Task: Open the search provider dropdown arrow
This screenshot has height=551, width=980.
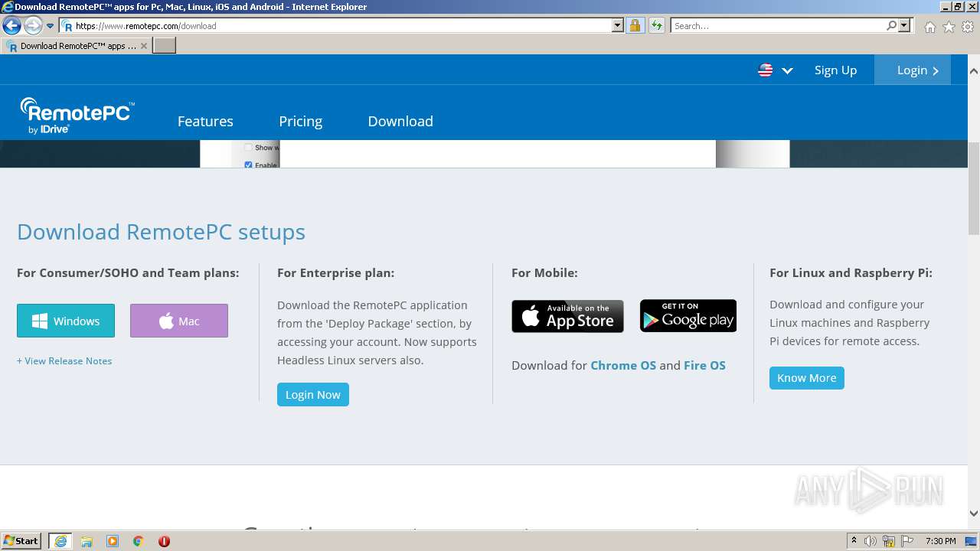Action: (x=904, y=26)
